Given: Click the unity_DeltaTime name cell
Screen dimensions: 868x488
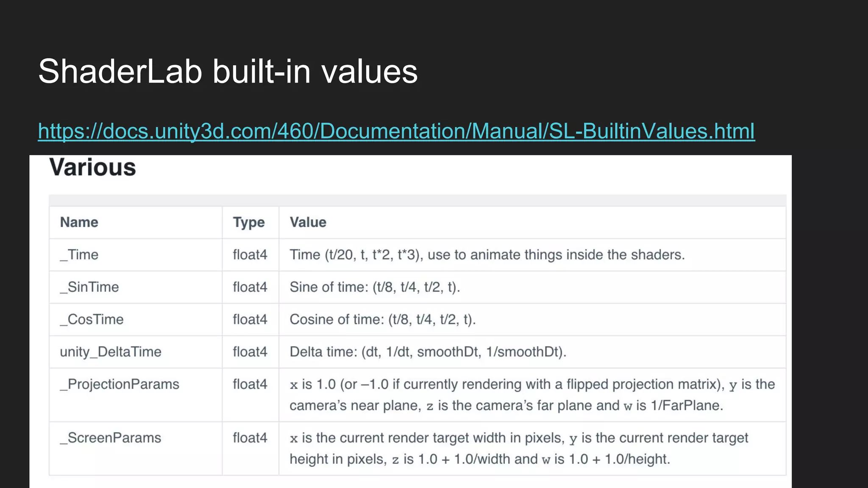Looking at the screenshot, I should tap(111, 352).
